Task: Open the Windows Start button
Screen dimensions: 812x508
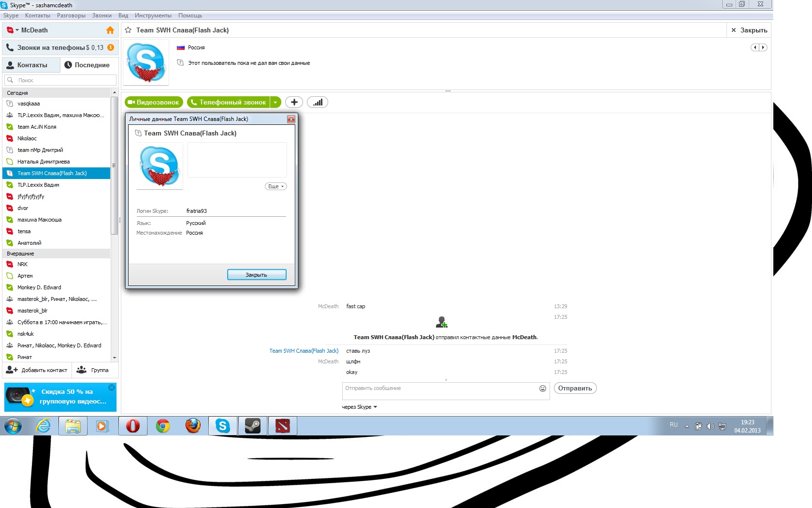Action: 13,426
